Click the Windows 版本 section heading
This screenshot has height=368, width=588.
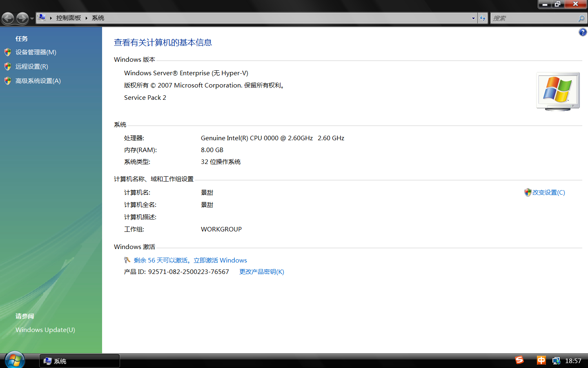pyautogui.click(x=134, y=60)
